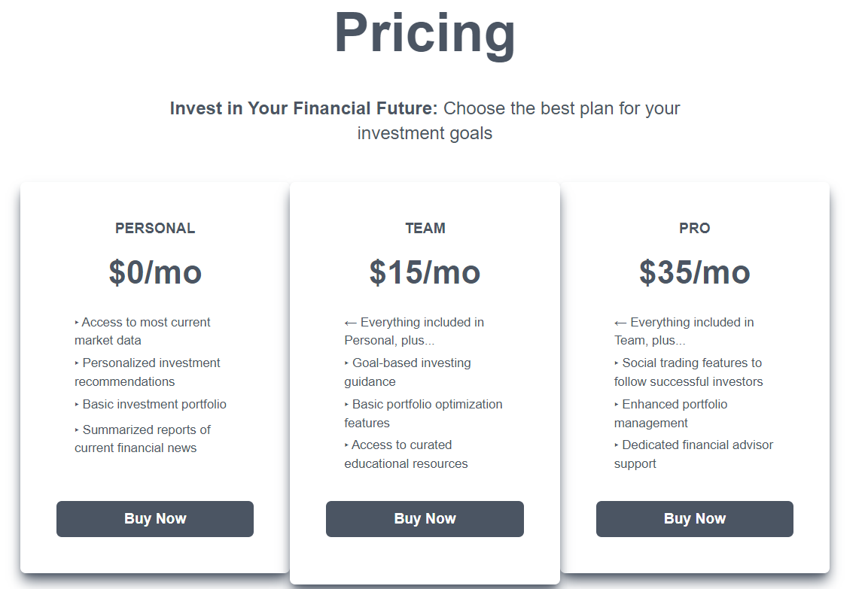Screen dimensions: 868x589
Task: Click bullet arrow before 'Basic investment portfolio'
Action: point(77,405)
